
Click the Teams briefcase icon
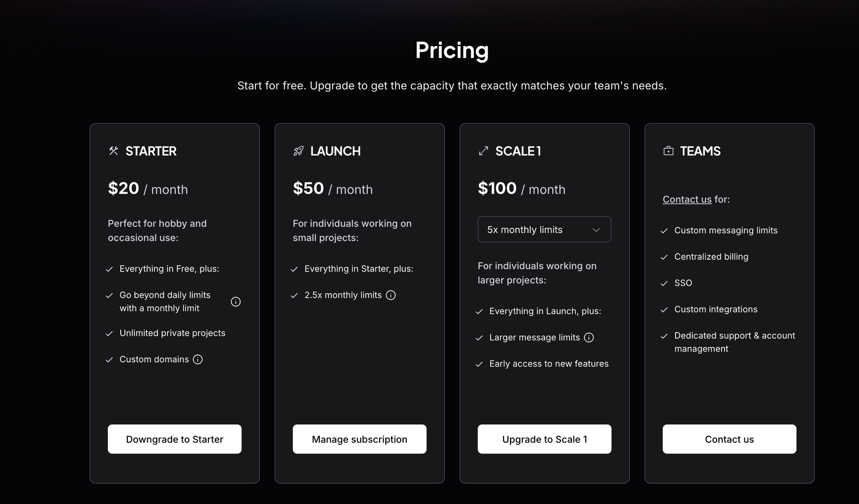coord(668,151)
